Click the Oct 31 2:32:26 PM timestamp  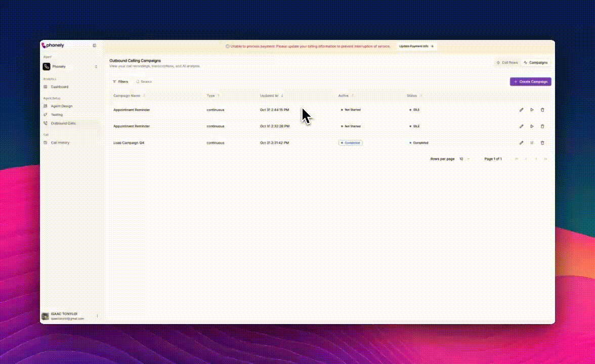pyautogui.click(x=274, y=126)
